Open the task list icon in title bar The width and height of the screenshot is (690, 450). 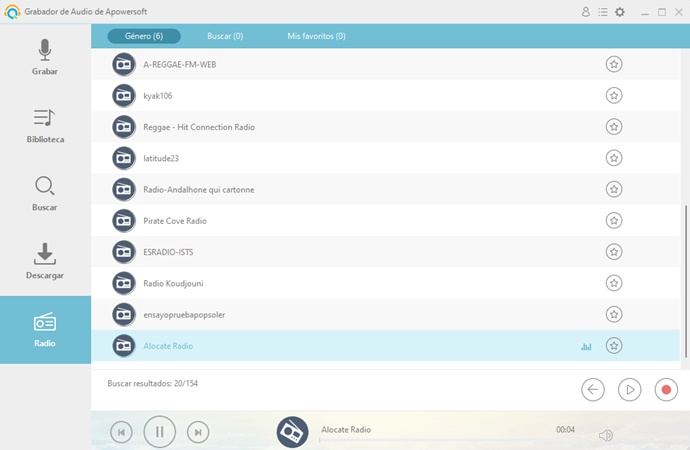[x=603, y=12]
